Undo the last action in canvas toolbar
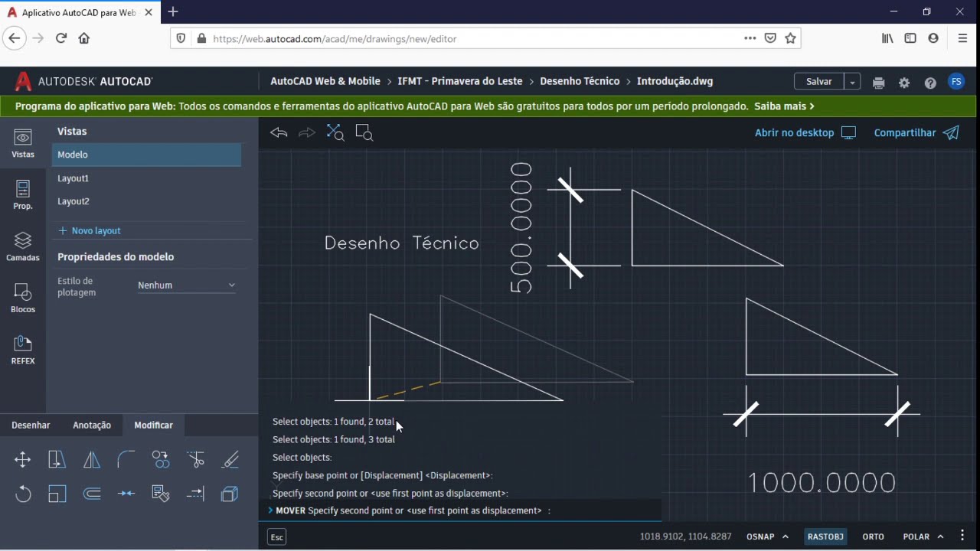980x551 pixels. pyautogui.click(x=279, y=133)
